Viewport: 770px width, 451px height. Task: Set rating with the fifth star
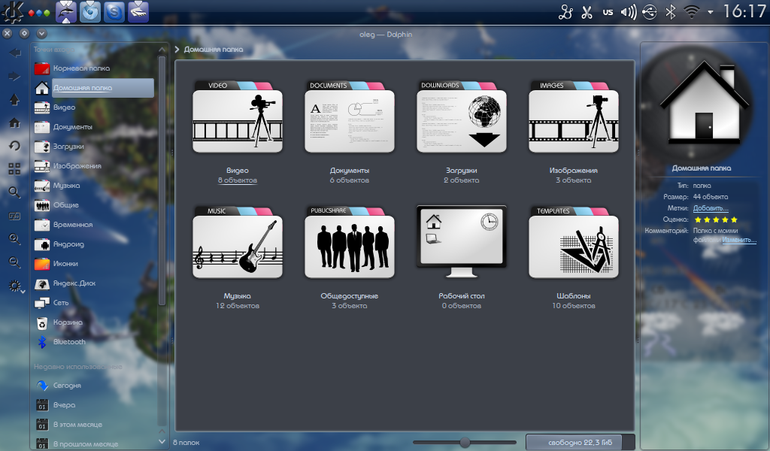[734, 220]
